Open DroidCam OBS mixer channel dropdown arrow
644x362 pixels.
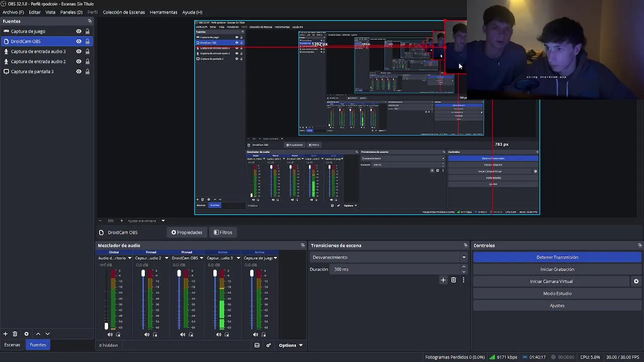pos(201,258)
